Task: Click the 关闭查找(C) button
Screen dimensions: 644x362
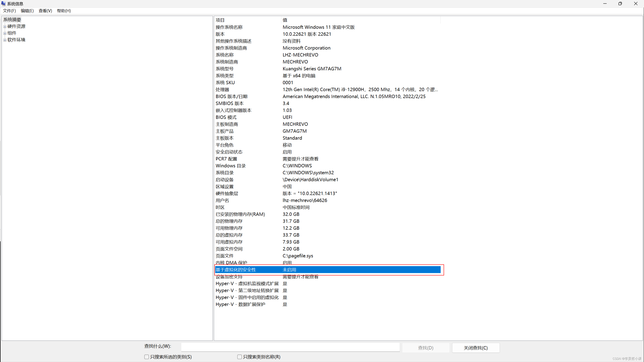Action: [475, 348]
